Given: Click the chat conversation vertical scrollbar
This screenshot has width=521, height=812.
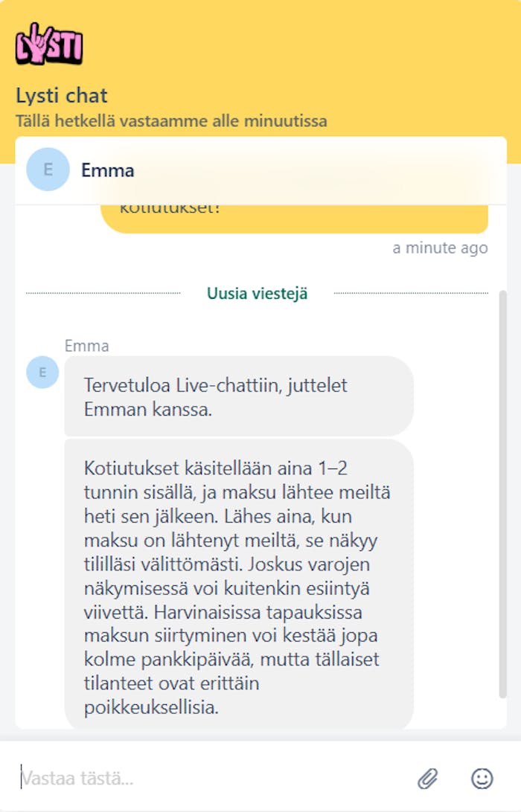Looking at the screenshot, I should coord(502,491).
